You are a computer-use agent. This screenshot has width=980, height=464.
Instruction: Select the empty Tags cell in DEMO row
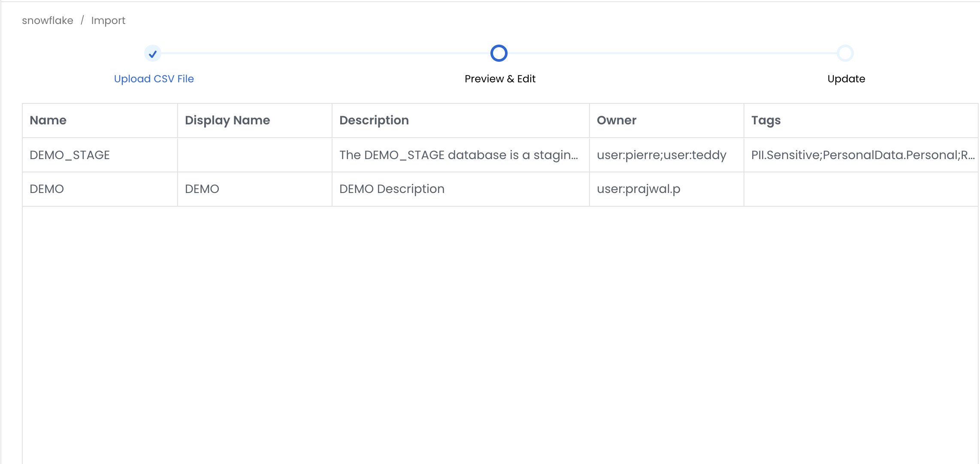click(861, 189)
